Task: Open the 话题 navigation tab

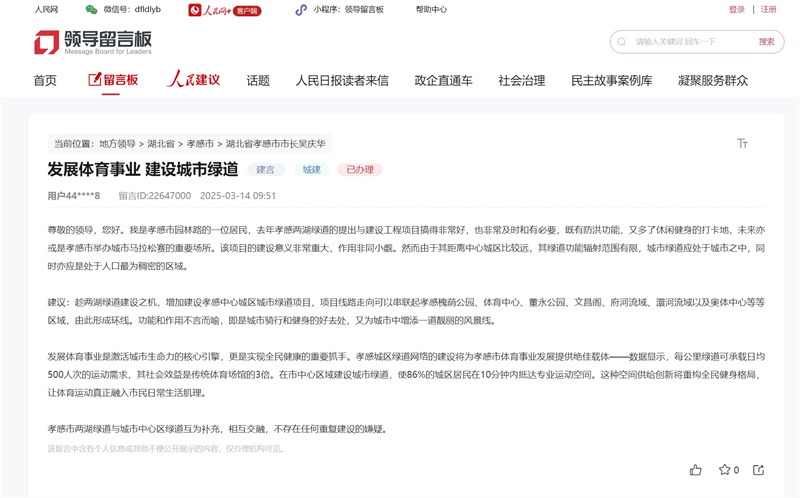Action: (x=258, y=80)
